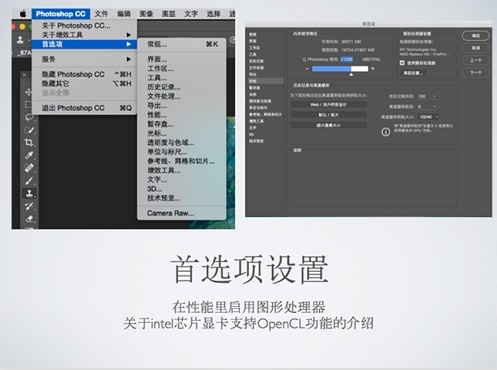Click the minus icon beside memory slider

pyautogui.click(x=307, y=69)
